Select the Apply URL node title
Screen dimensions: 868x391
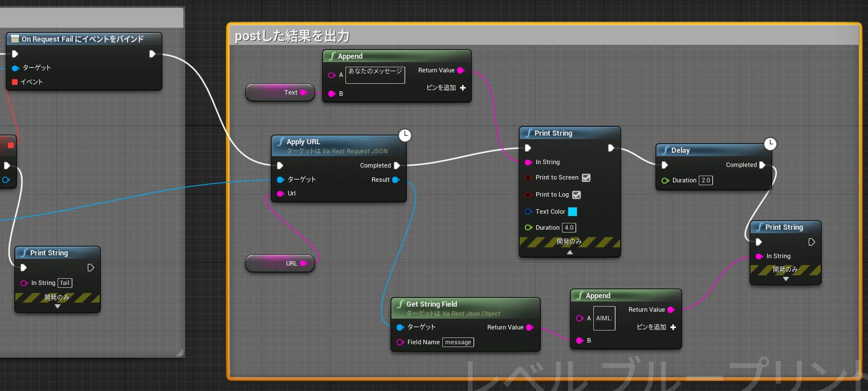coord(303,142)
